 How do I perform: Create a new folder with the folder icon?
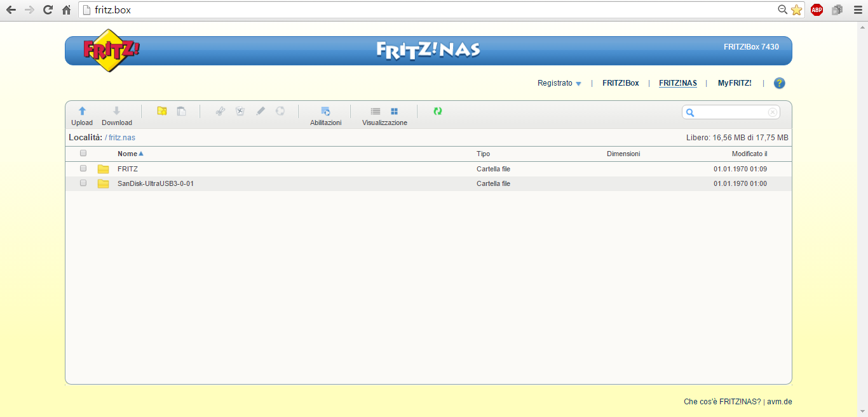[x=162, y=111]
